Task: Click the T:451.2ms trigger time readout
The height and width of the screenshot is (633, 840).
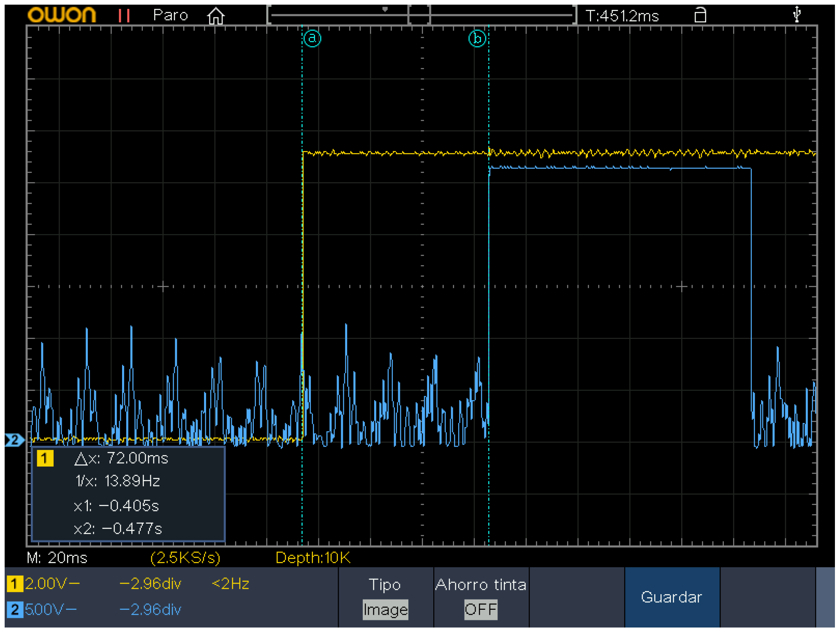Action: pyautogui.click(x=622, y=16)
